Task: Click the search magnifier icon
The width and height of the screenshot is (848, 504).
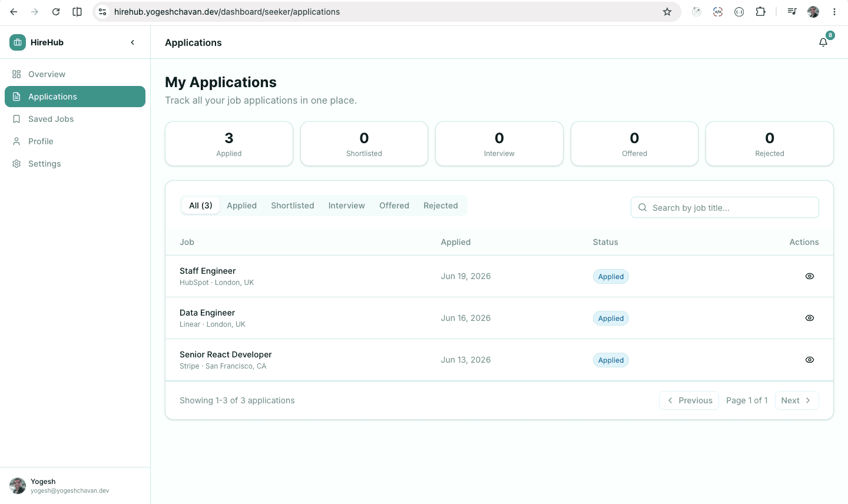Action: coord(642,208)
